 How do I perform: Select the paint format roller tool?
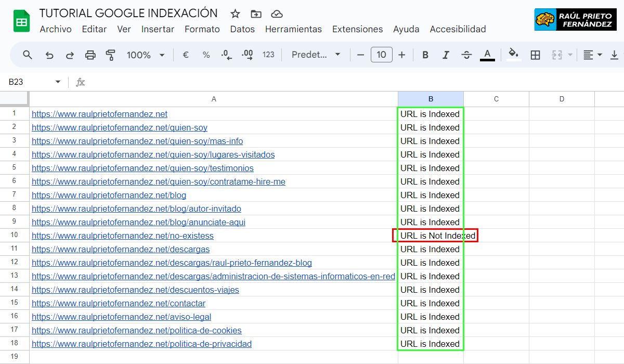tap(110, 55)
